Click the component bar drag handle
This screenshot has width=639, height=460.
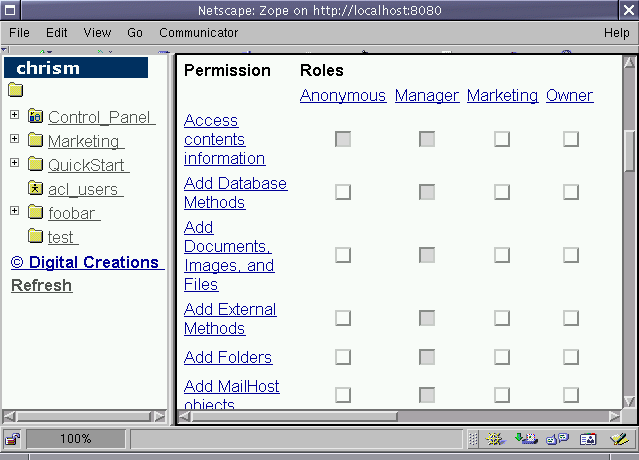pyautogui.click(x=473, y=439)
